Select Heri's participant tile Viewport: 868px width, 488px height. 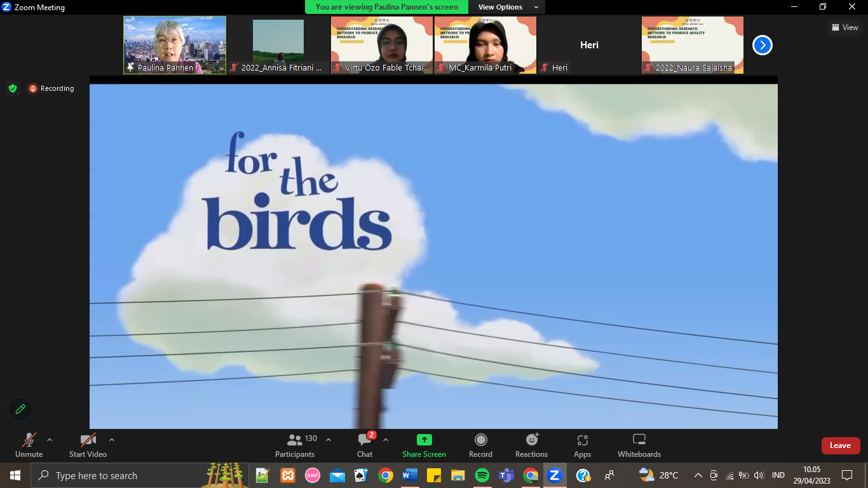[589, 45]
